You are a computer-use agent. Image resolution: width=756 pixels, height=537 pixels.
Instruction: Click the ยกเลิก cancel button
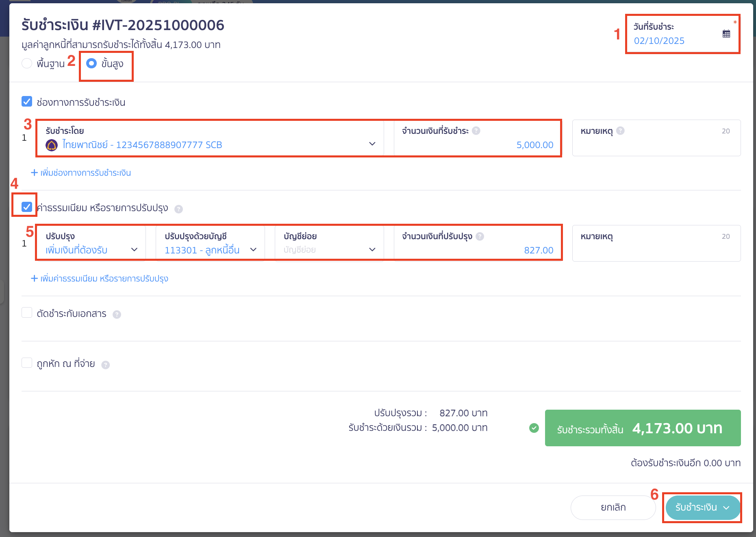point(613,507)
